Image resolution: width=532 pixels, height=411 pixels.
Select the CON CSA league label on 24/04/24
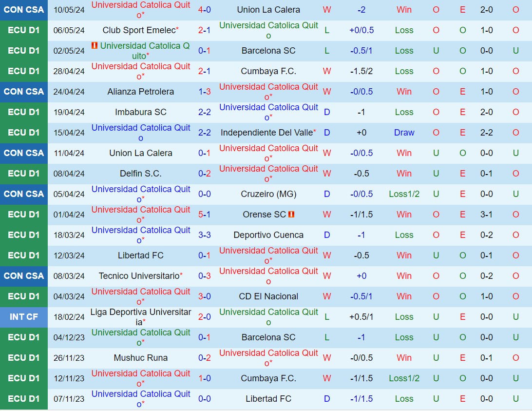click(x=24, y=92)
